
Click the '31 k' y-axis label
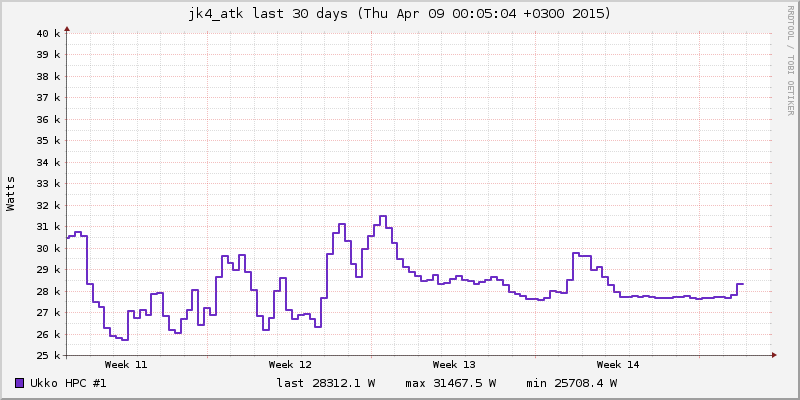click(49, 227)
